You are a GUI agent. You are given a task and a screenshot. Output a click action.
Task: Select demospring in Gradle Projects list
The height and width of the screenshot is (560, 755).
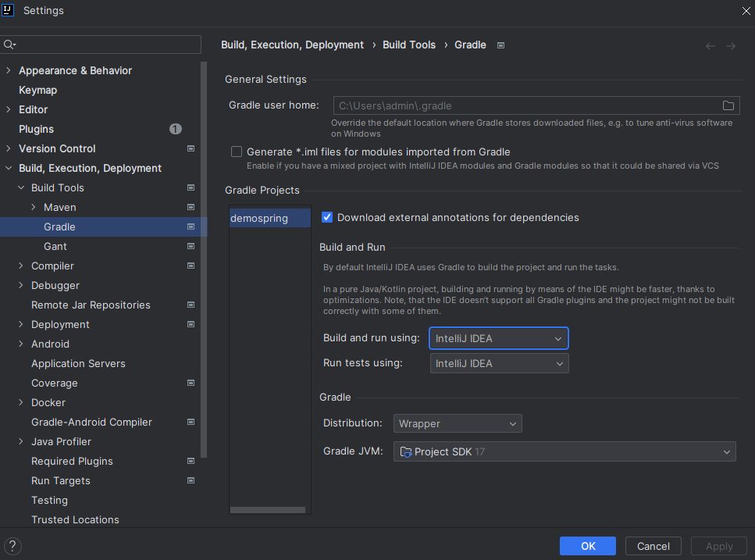pyautogui.click(x=269, y=218)
